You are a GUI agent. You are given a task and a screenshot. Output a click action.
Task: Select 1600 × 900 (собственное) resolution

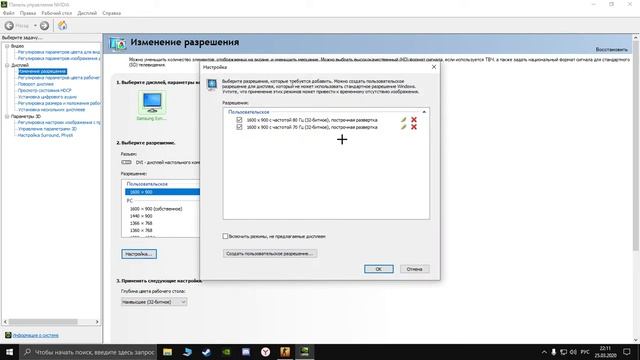tap(156, 209)
